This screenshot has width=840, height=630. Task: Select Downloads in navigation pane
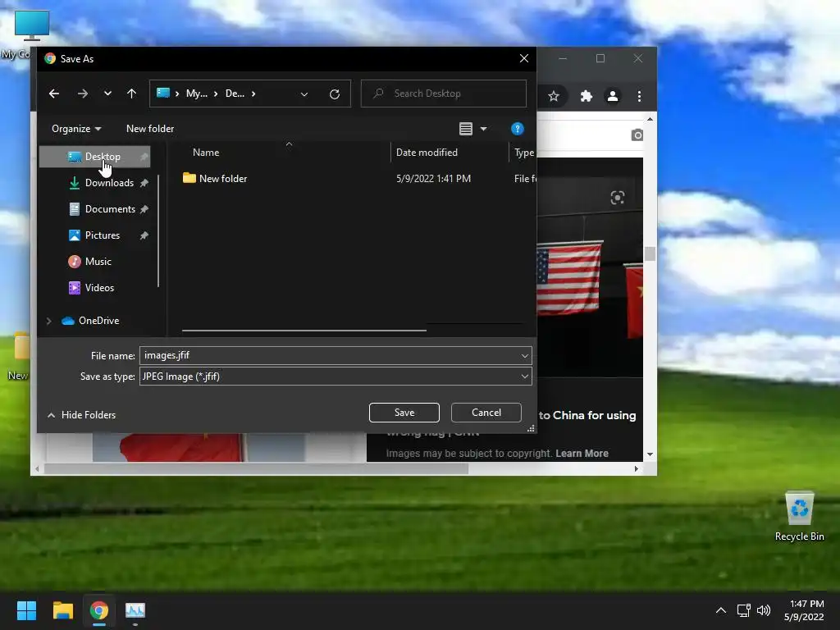101,183
